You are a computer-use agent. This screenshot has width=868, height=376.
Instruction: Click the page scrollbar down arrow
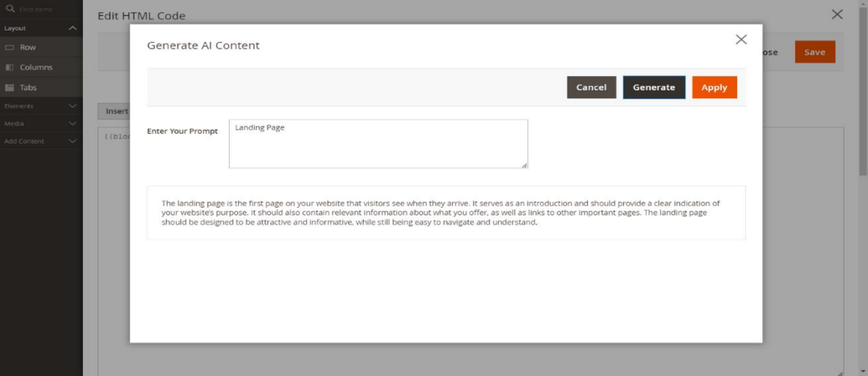coord(862,371)
